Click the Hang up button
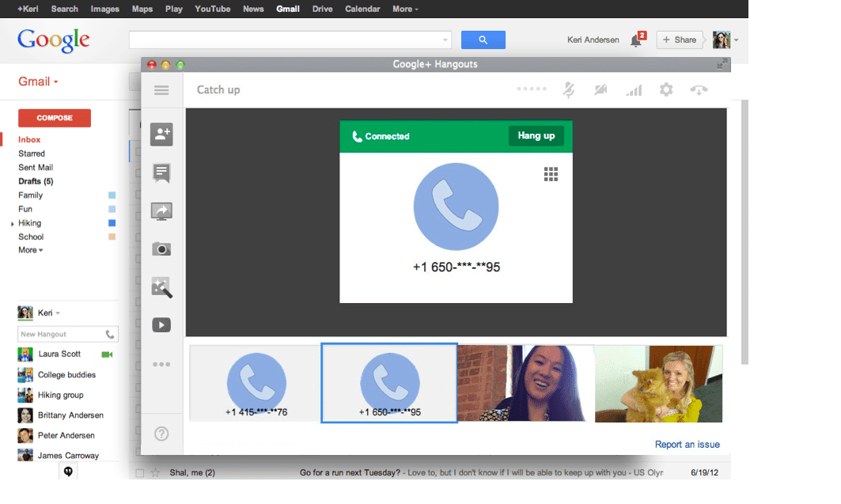This screenshot has width=841, height=504. (x=536, y=135)
